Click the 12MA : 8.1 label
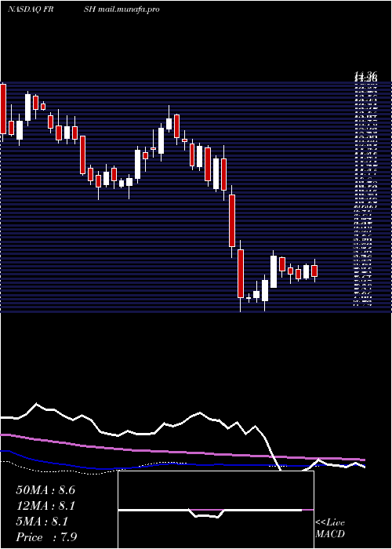This screenshot has height=549, width=392. pos(45,506)
